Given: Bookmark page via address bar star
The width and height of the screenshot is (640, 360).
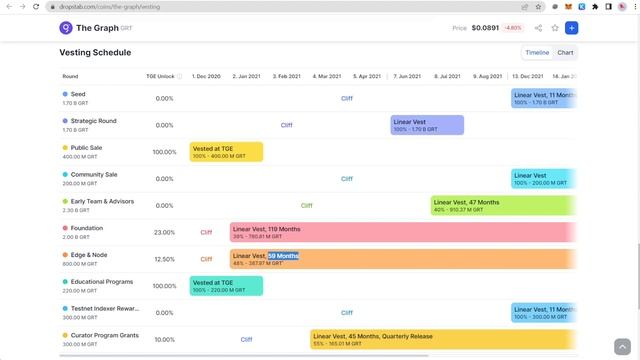Looking at the screenshot, I should (x=538, y=7).
